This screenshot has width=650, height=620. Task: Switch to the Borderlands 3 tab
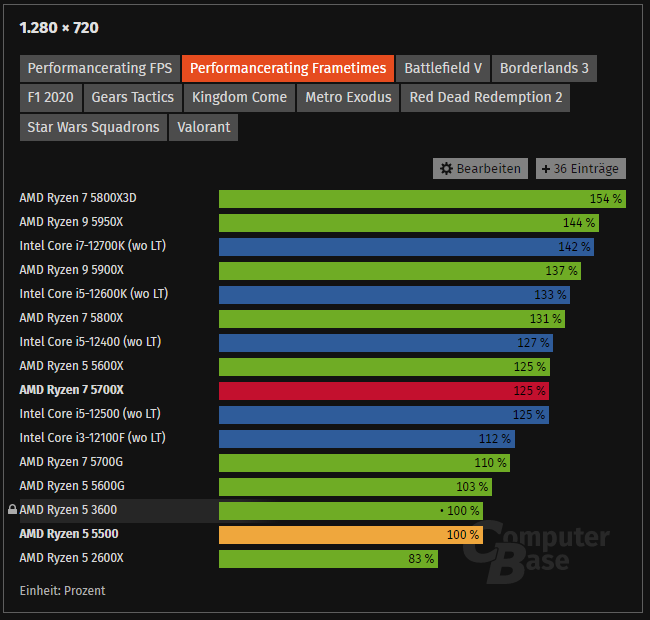(544, 68)
